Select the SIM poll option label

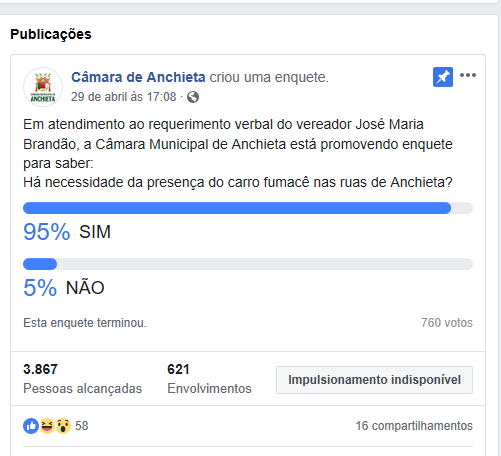click(95, 232)
